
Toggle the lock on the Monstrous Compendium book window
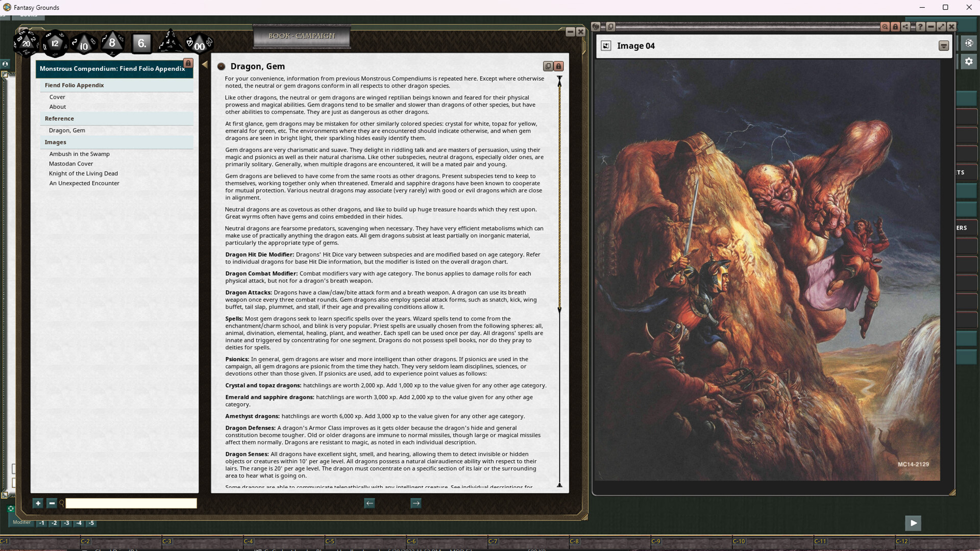(x=188, y=63)
